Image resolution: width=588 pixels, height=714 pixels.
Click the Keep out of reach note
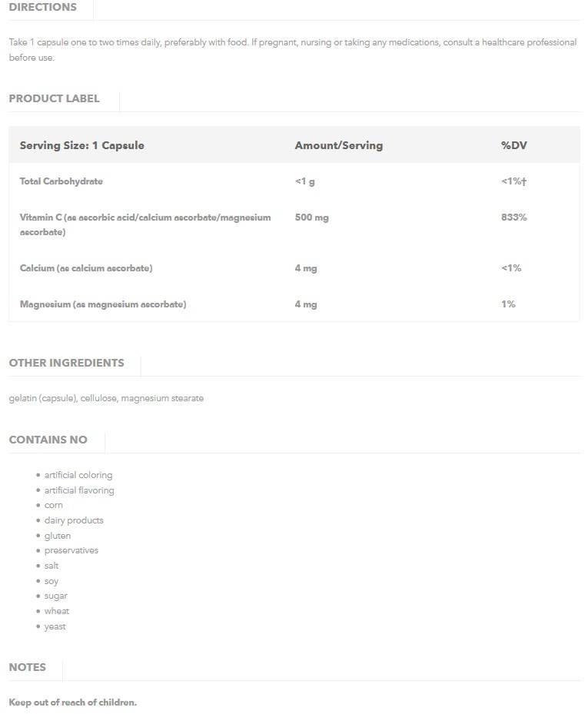pos(72,702)
